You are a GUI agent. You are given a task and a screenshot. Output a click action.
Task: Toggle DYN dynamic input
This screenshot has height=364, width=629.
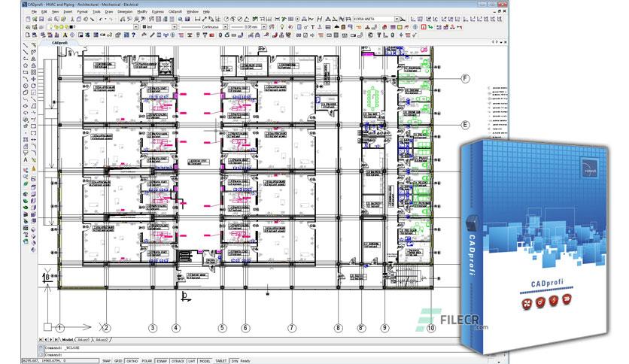235,361
